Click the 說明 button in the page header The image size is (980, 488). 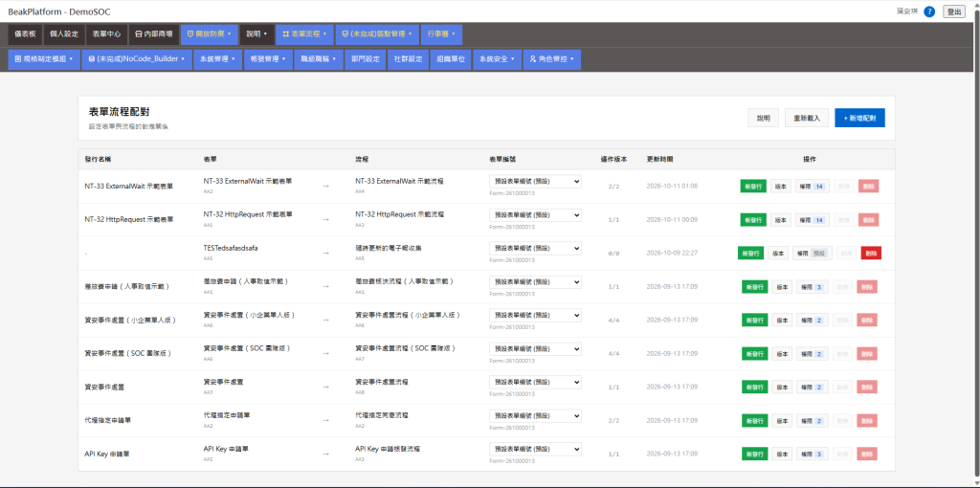click(x=763, y=118)
